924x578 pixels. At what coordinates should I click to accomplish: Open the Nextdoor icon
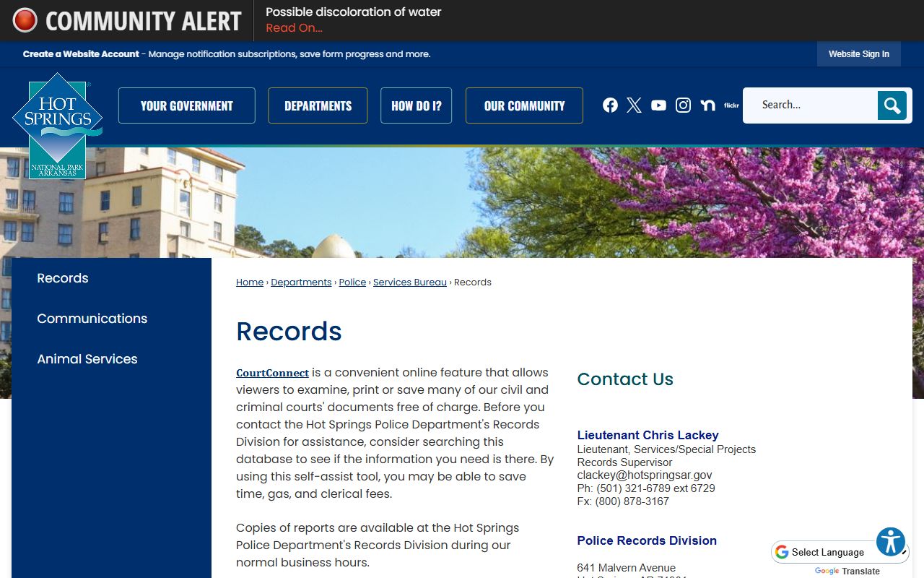pyautogui.click(x=707, y=105)
